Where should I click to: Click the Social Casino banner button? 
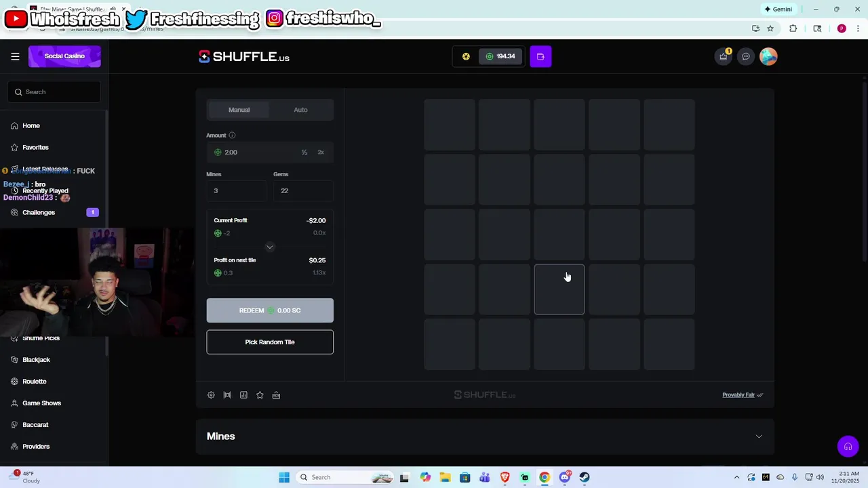click(x=64, y=56)
